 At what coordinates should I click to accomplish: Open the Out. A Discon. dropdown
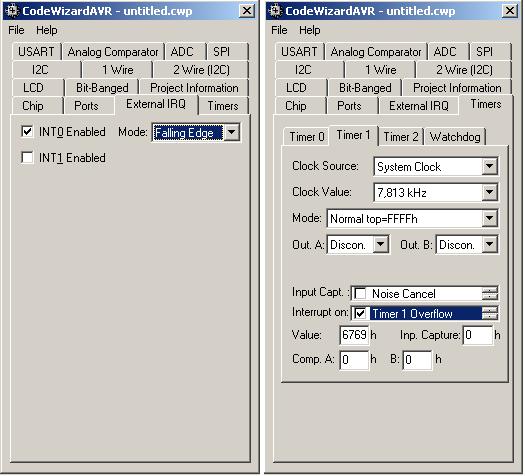[381, 244]
